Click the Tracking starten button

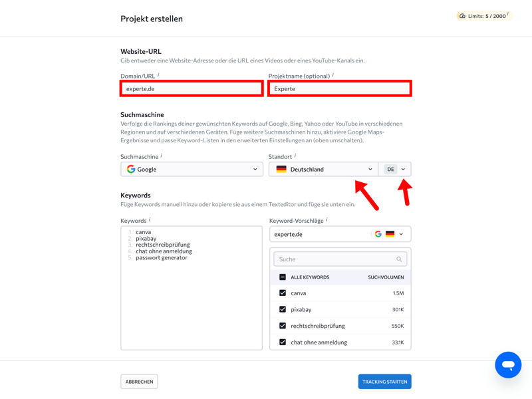384,382
